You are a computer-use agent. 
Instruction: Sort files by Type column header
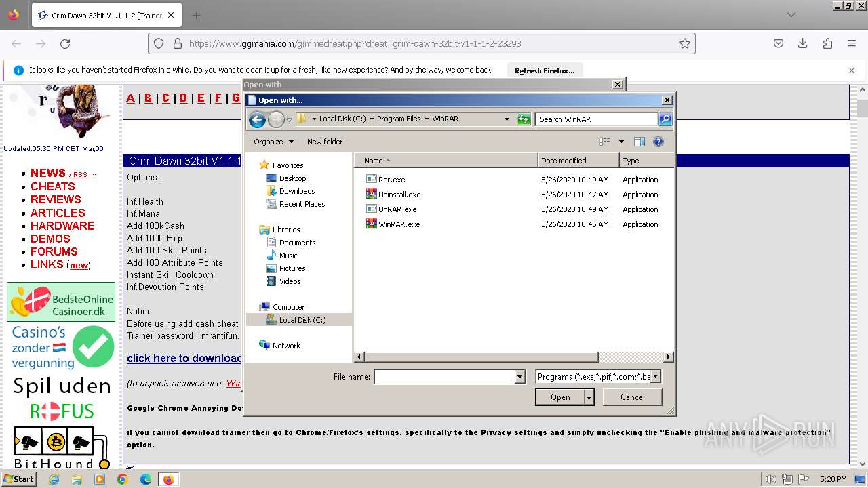click(647, 161)
